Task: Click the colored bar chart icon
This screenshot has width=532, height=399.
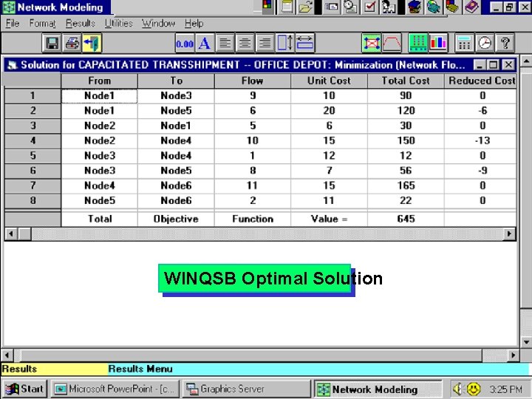Action: point(438,43)
